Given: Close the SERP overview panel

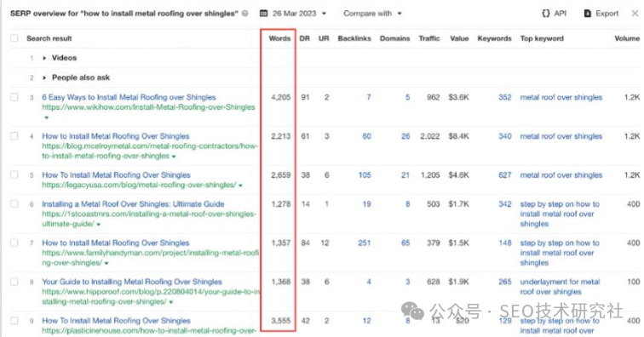Looking at the screenshot, I should coord(635,14).
